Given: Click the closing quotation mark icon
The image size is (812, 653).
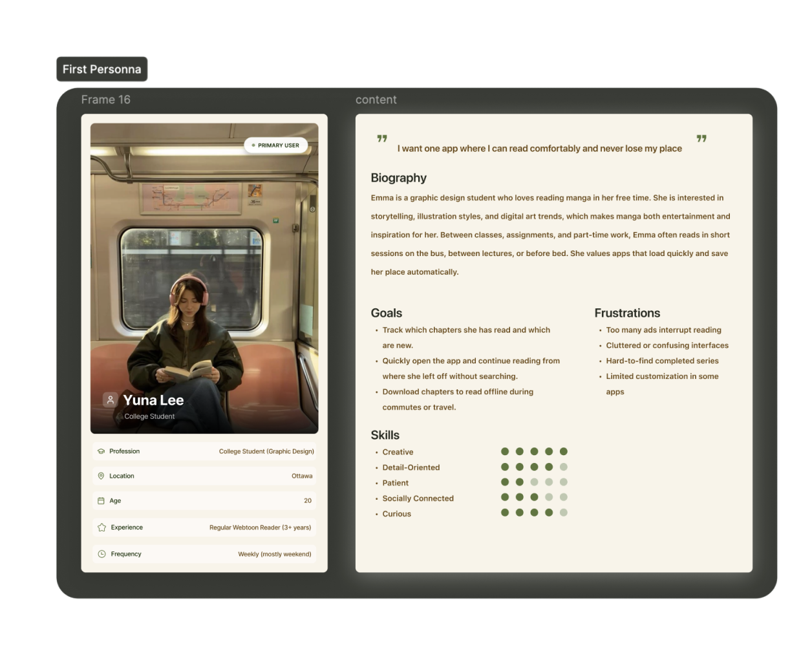Looking at the screenshot, I should pos(701,138).
